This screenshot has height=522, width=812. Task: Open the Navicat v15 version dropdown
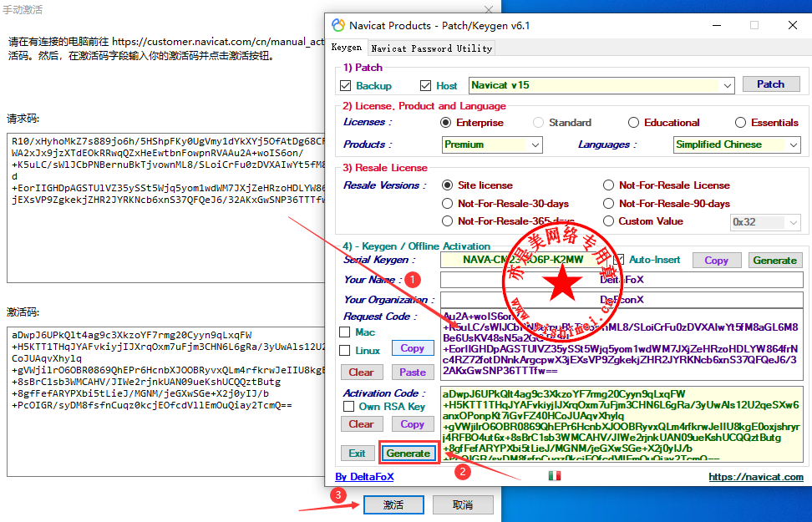[728, 85]
